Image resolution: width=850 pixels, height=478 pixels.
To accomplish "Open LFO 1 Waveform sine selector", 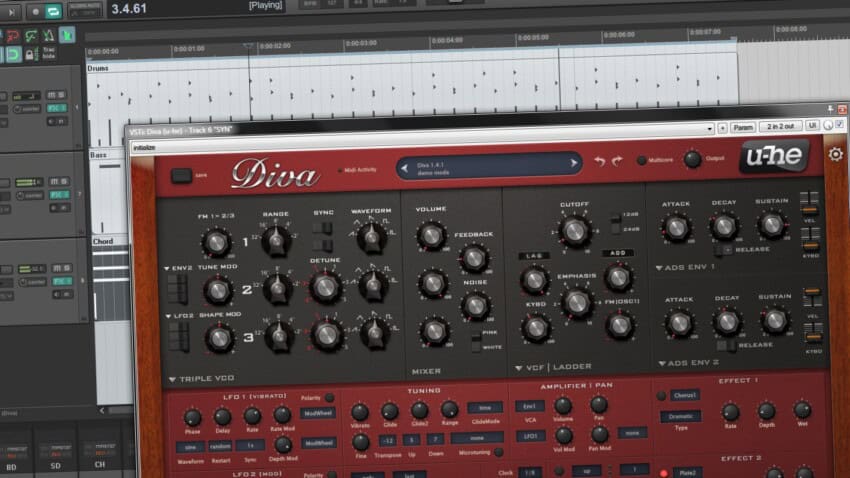I will [x=190, y=448].
